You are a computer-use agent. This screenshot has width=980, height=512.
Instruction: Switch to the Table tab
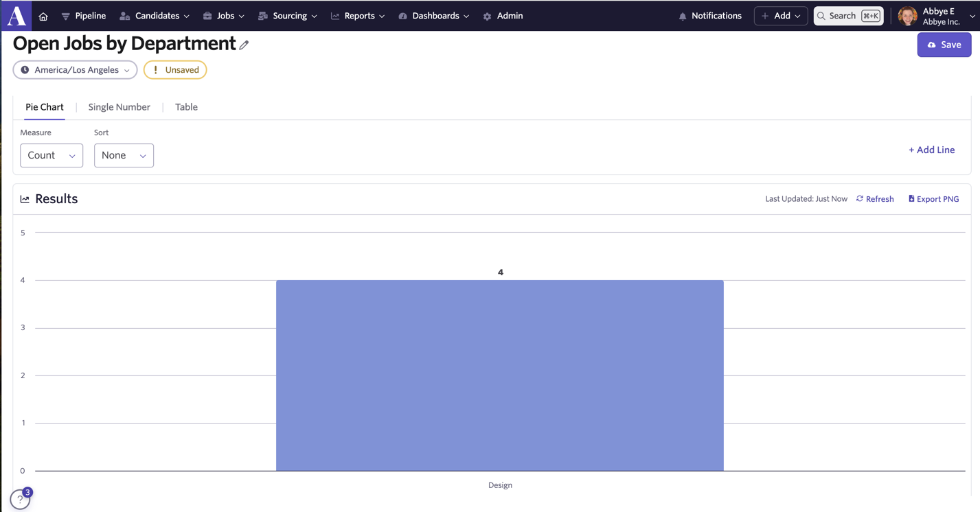point(186,107)
